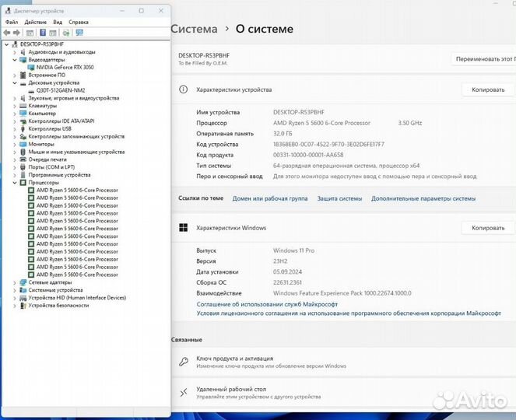Open the Действие menu
Viewport: 516px width, 420px height.
coord(36,22)
